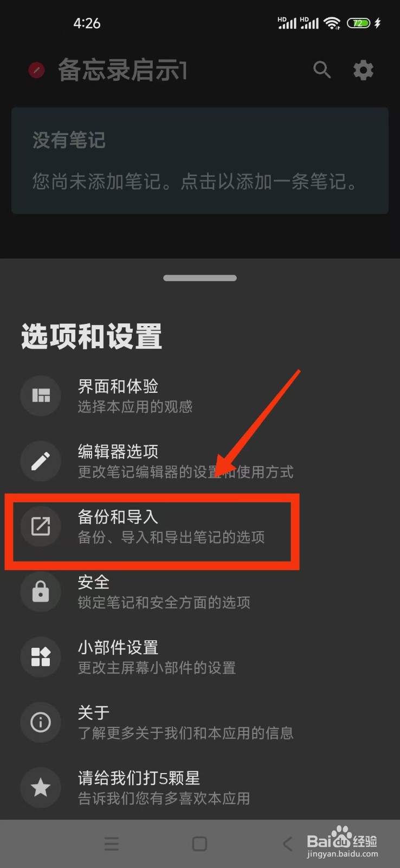Tap the 安全 padlock icon
Viewport: 400px width, 868px height.
pos(41,592)
